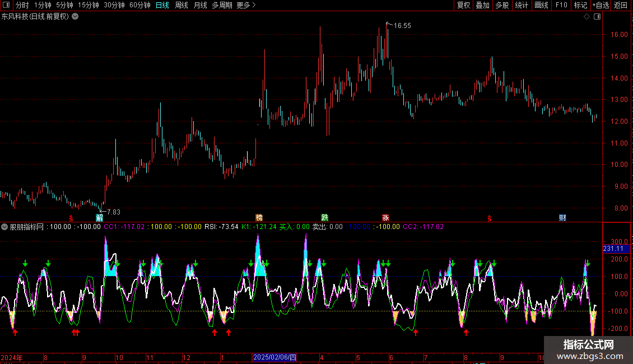Open F10 company information

coord(561,5)
